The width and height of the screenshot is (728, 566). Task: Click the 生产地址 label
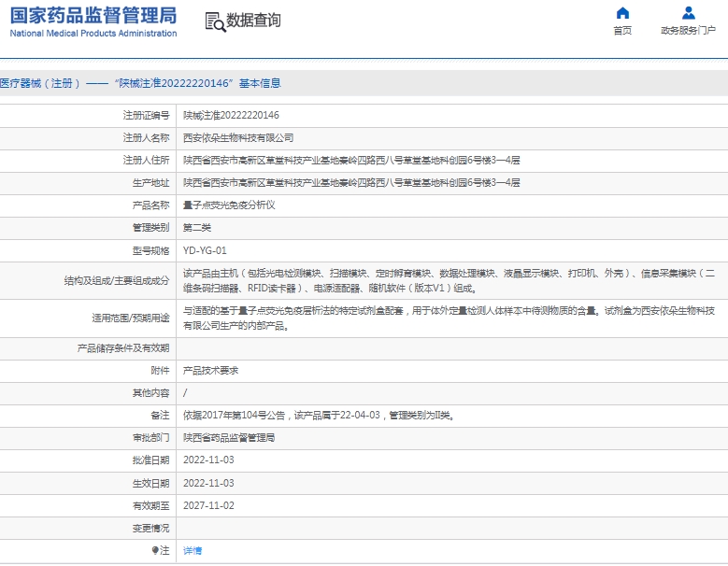pos(150,182)
